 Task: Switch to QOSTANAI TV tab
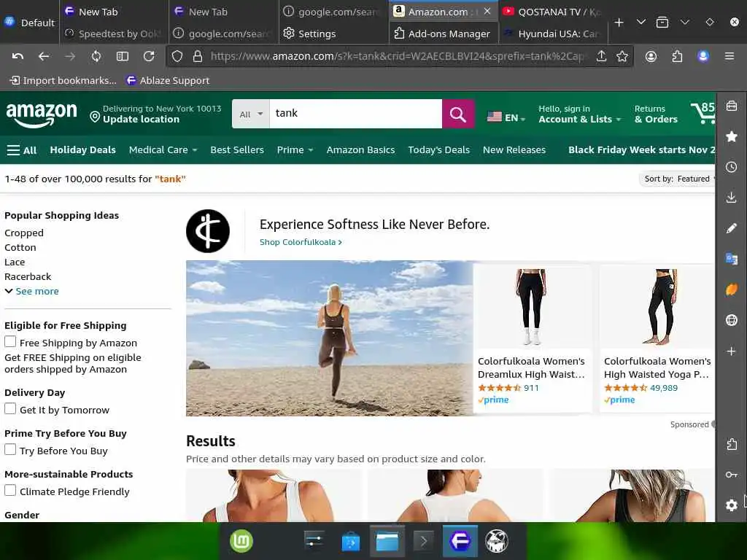tap(552, 12)
